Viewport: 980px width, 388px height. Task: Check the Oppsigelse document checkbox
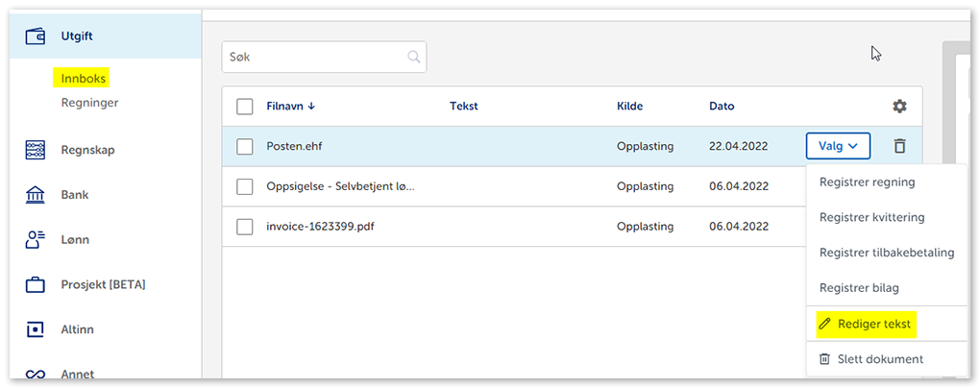(245, 186)
